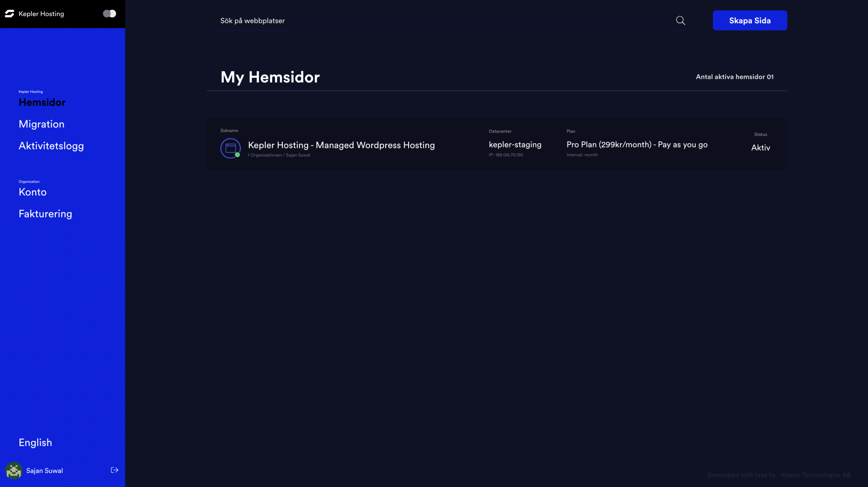Screen dimensions: 868x487
Task: Open the logout icon next to Sajan Suwal
Action: (114, 470)
